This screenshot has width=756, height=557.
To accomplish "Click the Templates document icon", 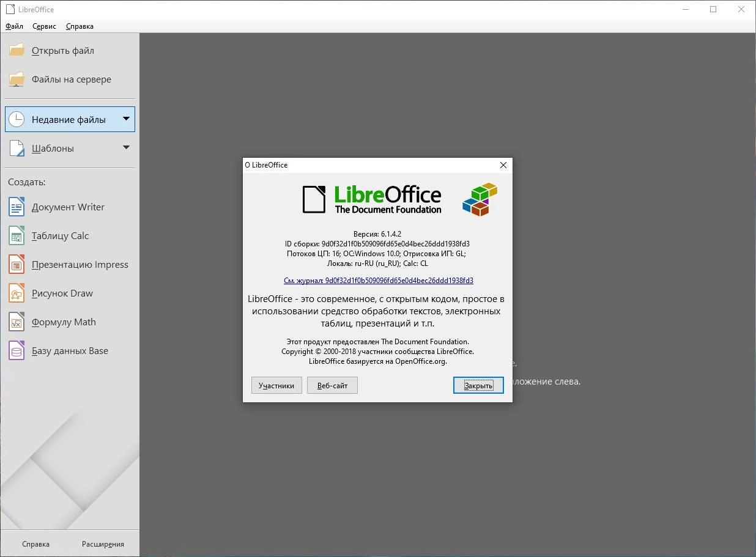I will [x=17, y=148].
